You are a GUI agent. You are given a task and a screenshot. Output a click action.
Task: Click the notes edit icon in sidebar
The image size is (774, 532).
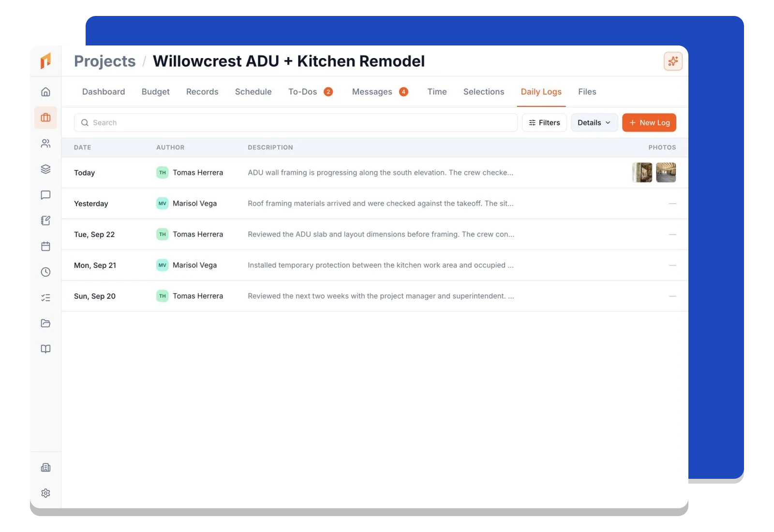coord(45,221)
